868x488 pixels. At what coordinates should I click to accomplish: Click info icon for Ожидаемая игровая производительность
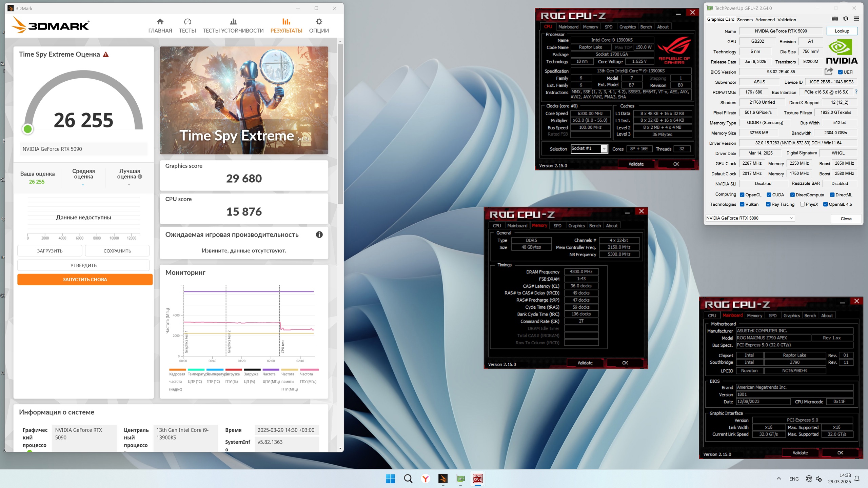tap(319, 235)
